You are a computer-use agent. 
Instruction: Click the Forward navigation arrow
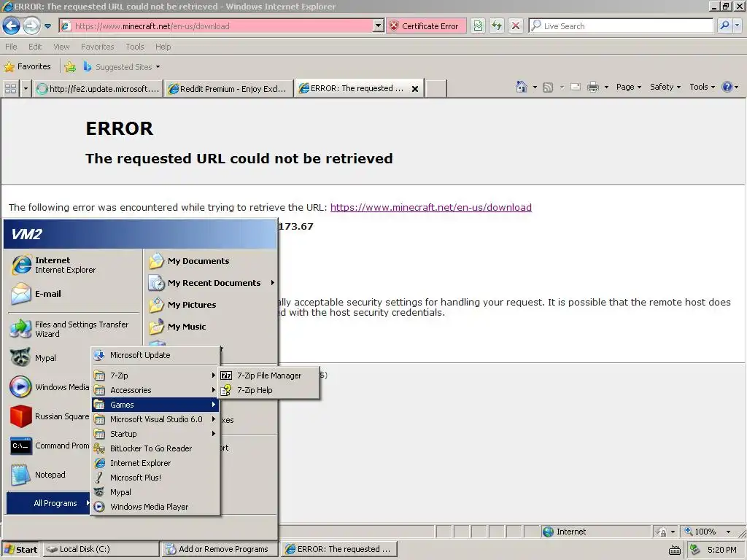31,26
